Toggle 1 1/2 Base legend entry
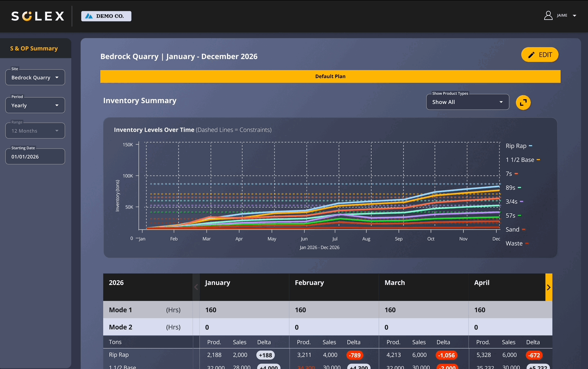588x369 pixels. tap(522, 160)
